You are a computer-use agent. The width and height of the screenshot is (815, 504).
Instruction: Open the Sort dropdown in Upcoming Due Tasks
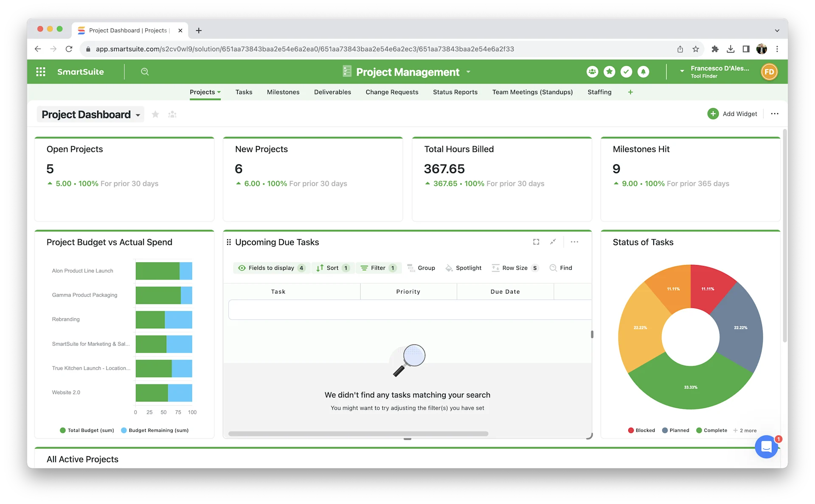(333, 268)
